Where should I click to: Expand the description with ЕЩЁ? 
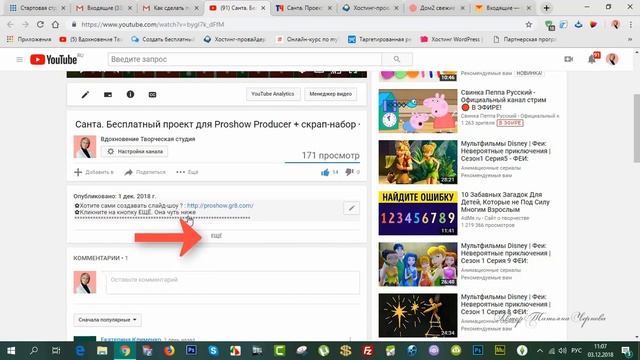(x=216, y=236)
